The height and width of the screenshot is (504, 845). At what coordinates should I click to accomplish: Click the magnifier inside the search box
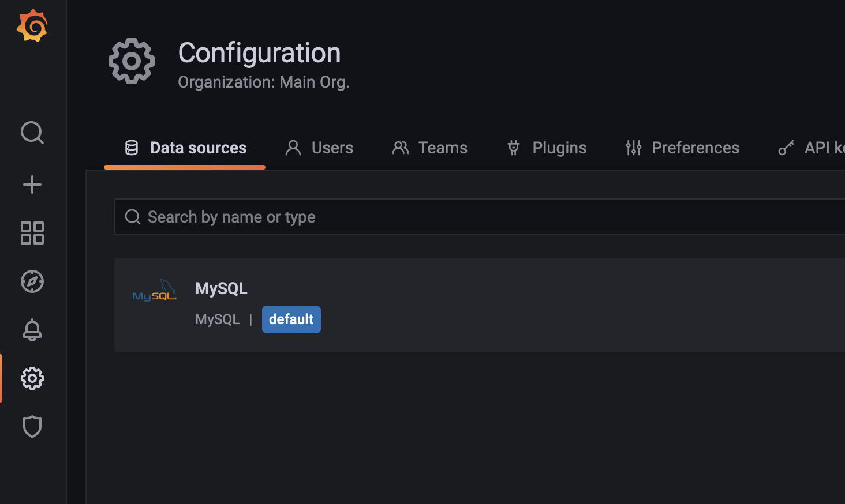click(133, 217)
